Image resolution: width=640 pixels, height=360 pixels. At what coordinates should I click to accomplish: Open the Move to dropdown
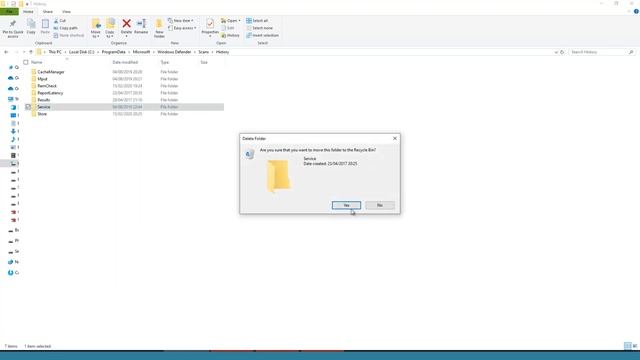(96, 28)
